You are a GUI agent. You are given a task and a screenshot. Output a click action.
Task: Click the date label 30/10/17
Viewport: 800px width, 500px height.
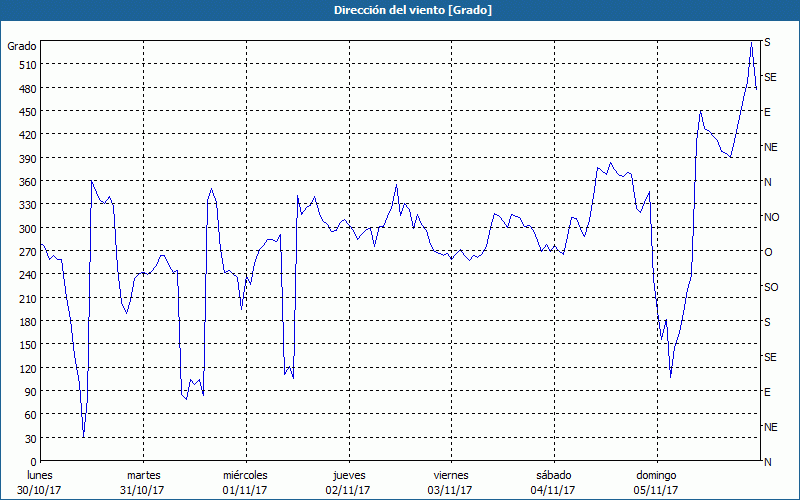coord(40,490)
